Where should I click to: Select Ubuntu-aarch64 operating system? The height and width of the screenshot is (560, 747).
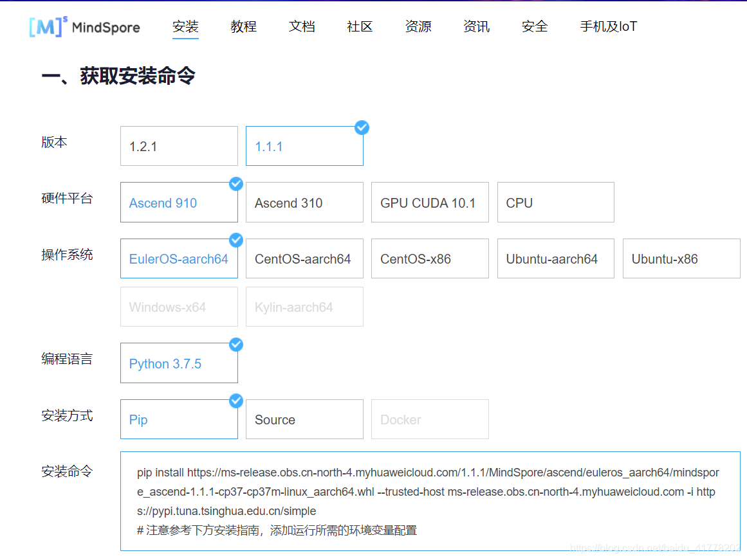tap(555, 258)
